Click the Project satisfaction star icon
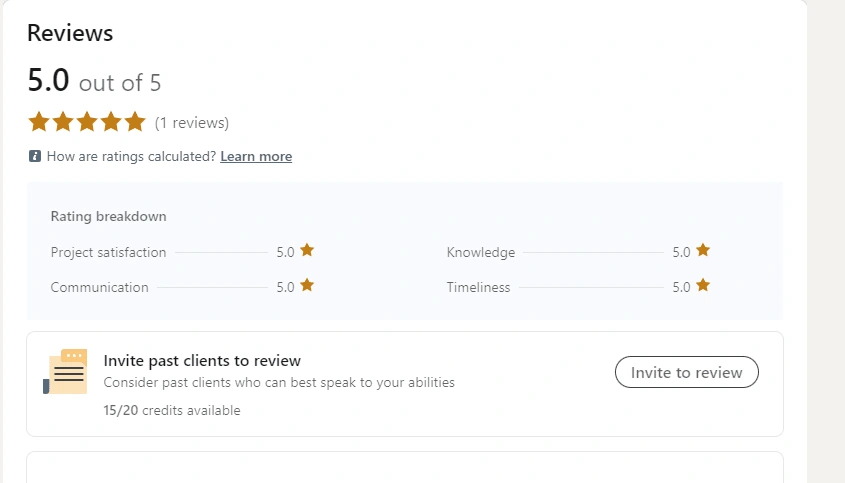Viewport: 845px width, 483px height. (307, 251)
